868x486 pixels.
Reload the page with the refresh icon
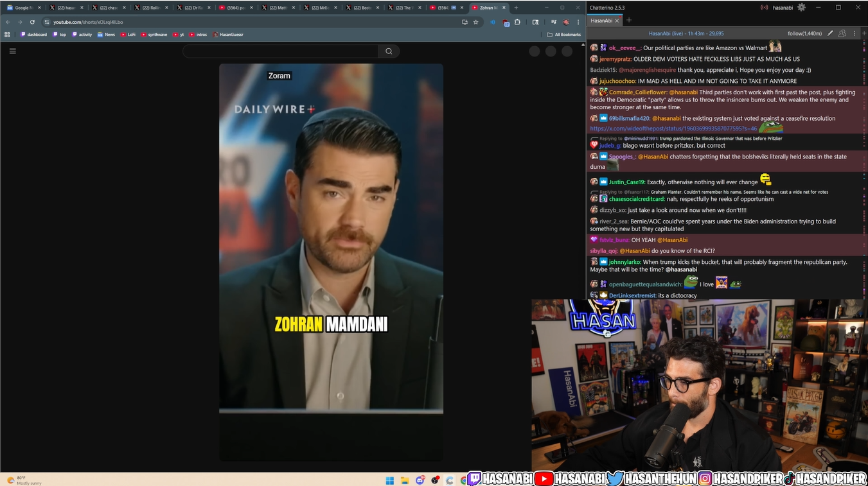[32, 22]
